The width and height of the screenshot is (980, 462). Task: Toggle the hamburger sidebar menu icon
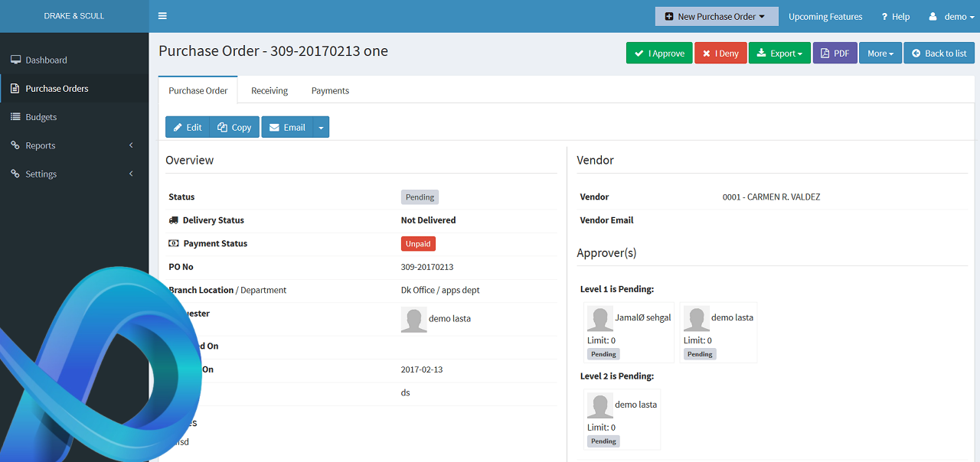coord(162,16)
